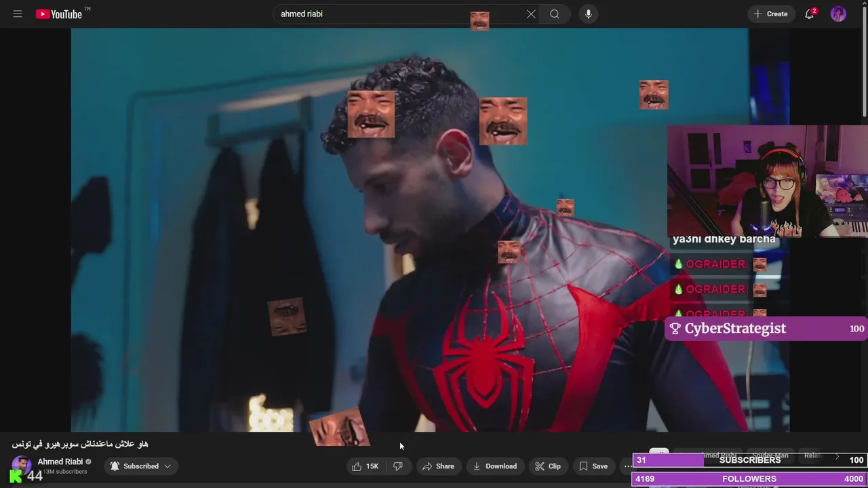
Task: Open notifications bell
Action: (809, 14)
